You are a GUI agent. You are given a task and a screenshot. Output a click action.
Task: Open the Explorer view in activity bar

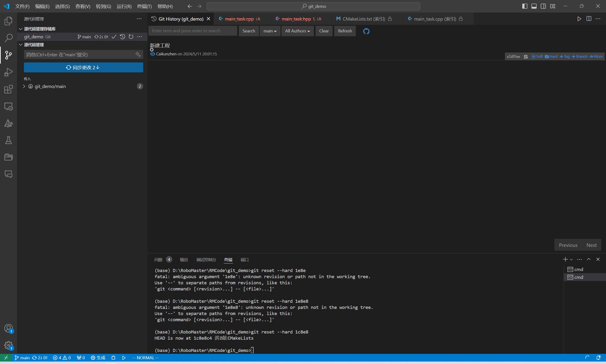coord(8,21)
